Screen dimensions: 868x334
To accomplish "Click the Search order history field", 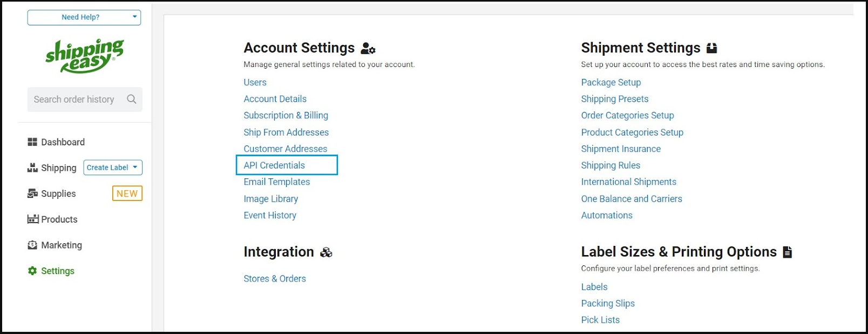I will click(x=74, y=99).
